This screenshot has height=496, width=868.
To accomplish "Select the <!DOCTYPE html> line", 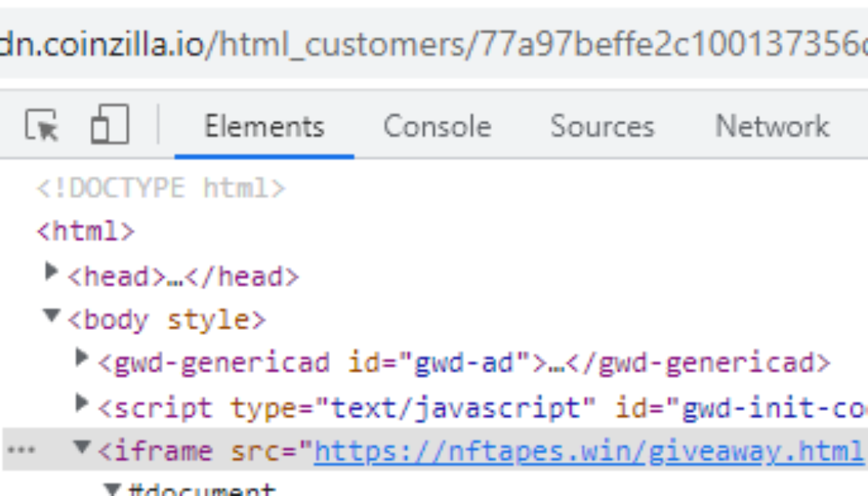I will tap(161, 189).
